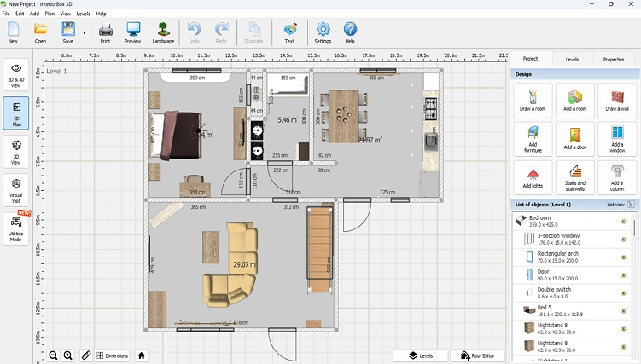The height and width of the screenshot is (364, 641).
Task: Toggle visibility of Bedroom object
Action: click(624, 221)
